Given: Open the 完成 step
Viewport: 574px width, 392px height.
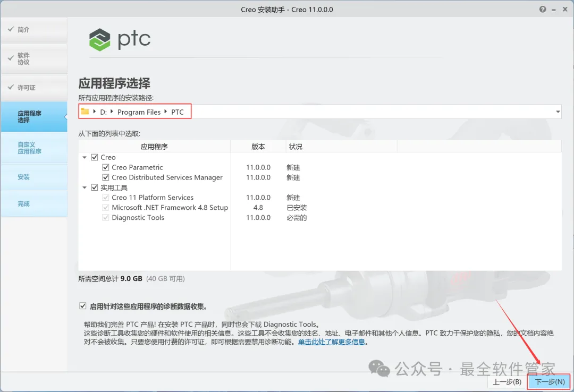Looking at the screenshot, I should [x=34, y=204].
